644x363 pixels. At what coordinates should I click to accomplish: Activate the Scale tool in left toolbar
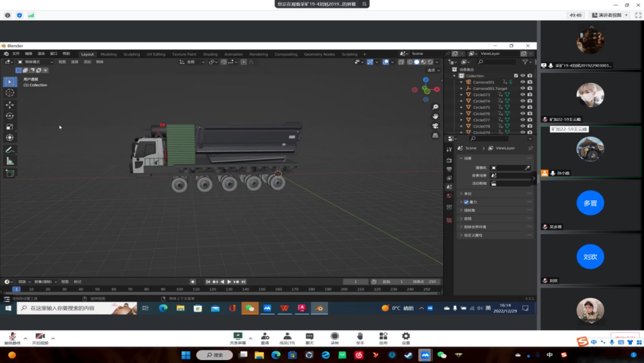point(10,127)
